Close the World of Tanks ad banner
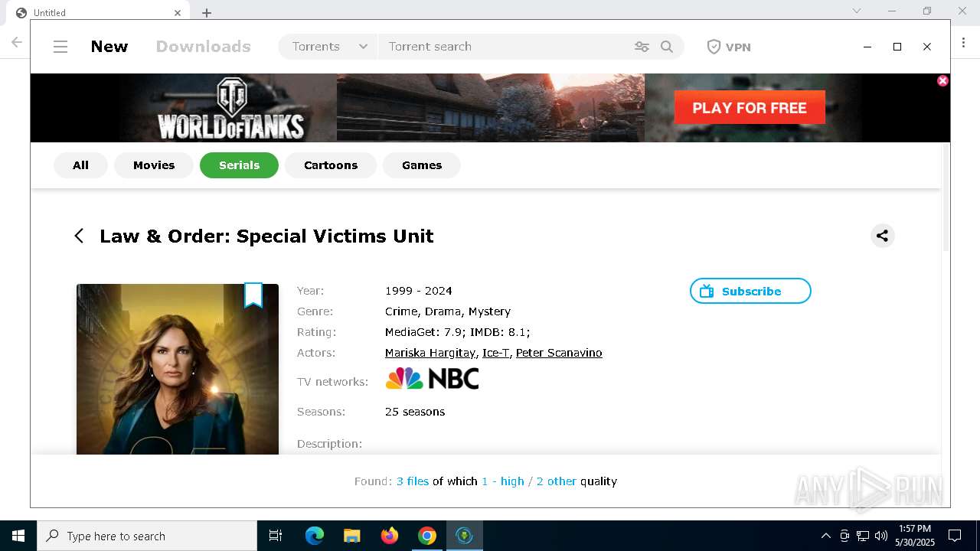This screenshot has height=551, width=980. point(942,80)
